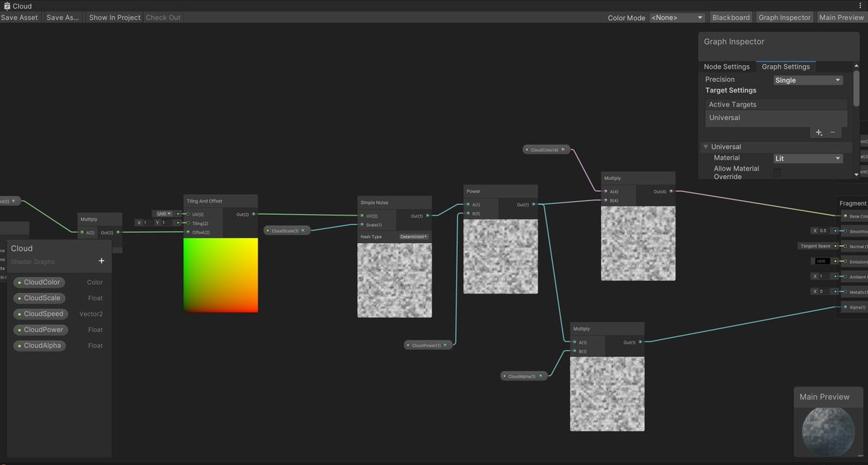Open the window options kebab menu
This screenshot has height=465, width=868.
coord(861,6)
